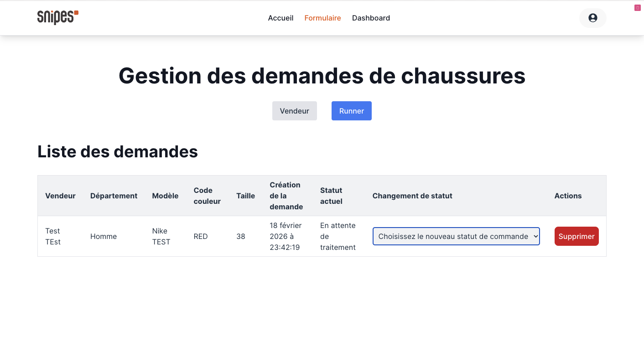This screenshot has height=363, width=644.
Task: Click the En attente de traitement status
Action: 338,236
